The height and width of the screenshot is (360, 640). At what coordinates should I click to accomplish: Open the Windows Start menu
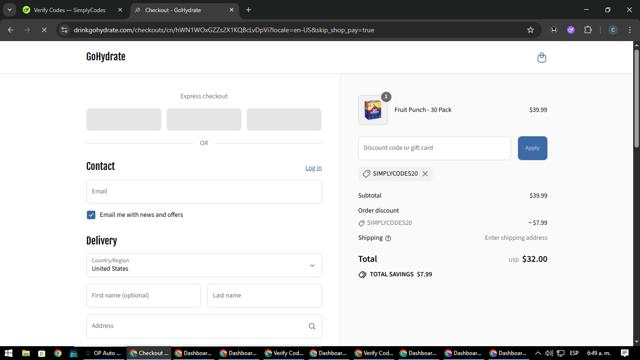tap(8, 353)
